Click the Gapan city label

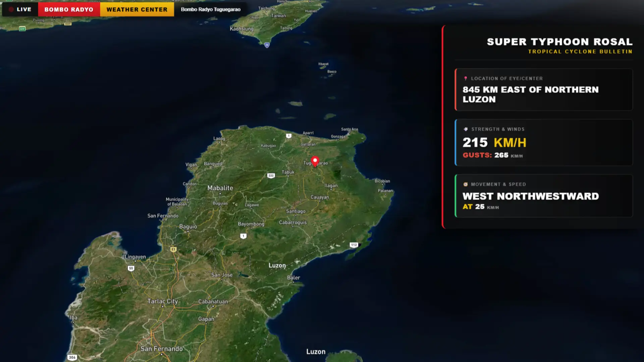pyautogui.click(x=206, y=319)
